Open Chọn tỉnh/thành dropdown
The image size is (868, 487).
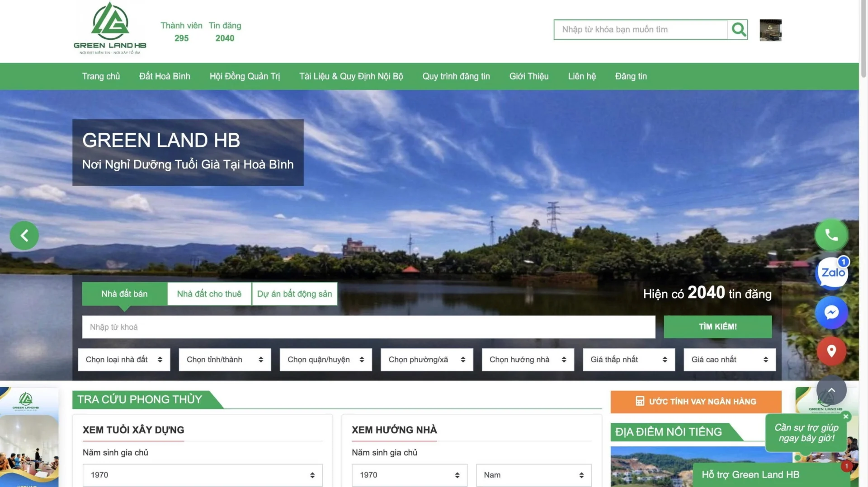click(225, 360)
